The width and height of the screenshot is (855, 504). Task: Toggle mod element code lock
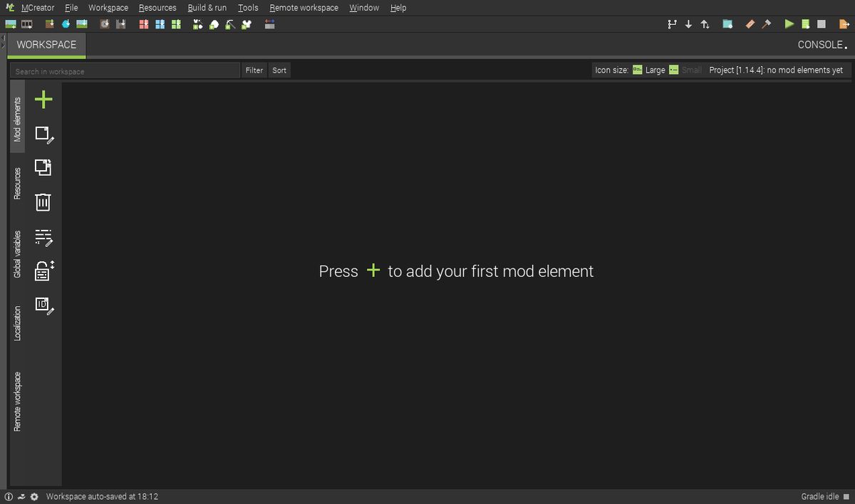43,271
